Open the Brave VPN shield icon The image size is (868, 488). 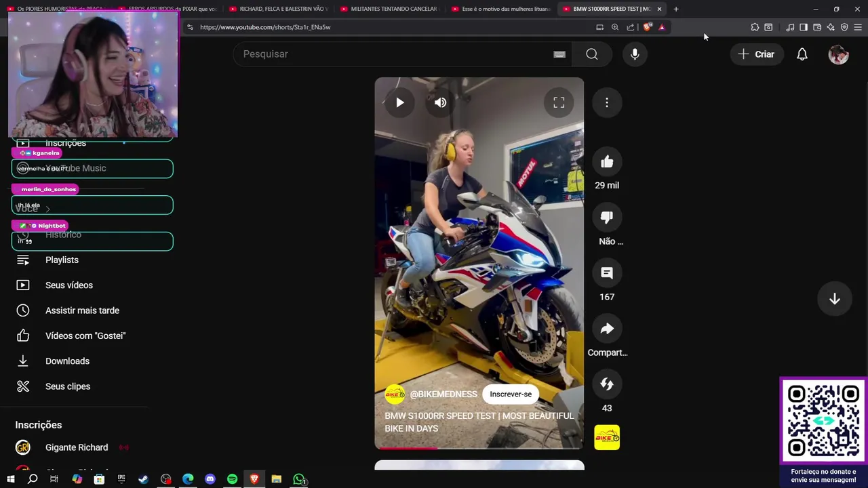tap(844, 27)
